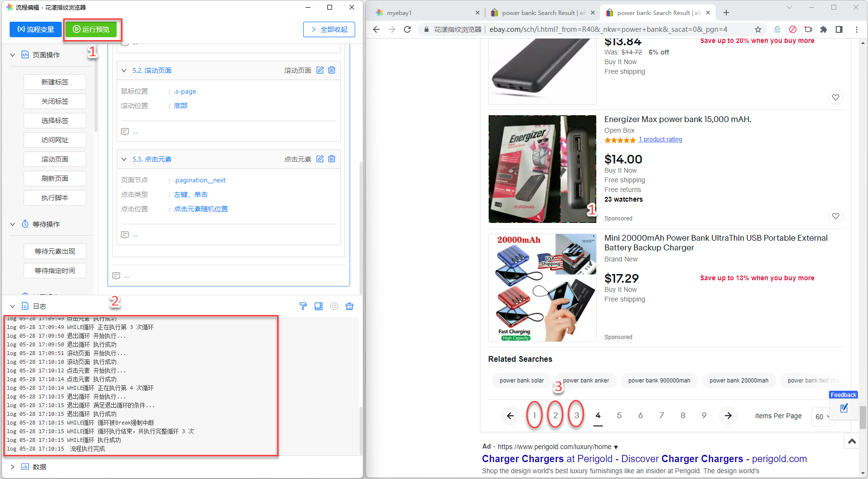Reload the eBay page
The width and height of the screenshot is (868, 479).
point(407,29)
